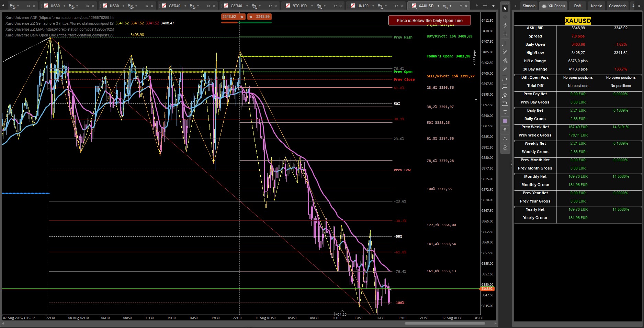Click the Xard Universe Daily Open Line label
Image resolution: width=644 pixels, height=328 pixels.
click(x=59, y=35)
